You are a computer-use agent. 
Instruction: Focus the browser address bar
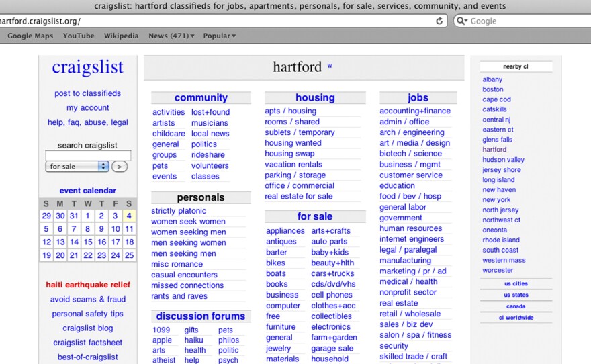[215, 21]
